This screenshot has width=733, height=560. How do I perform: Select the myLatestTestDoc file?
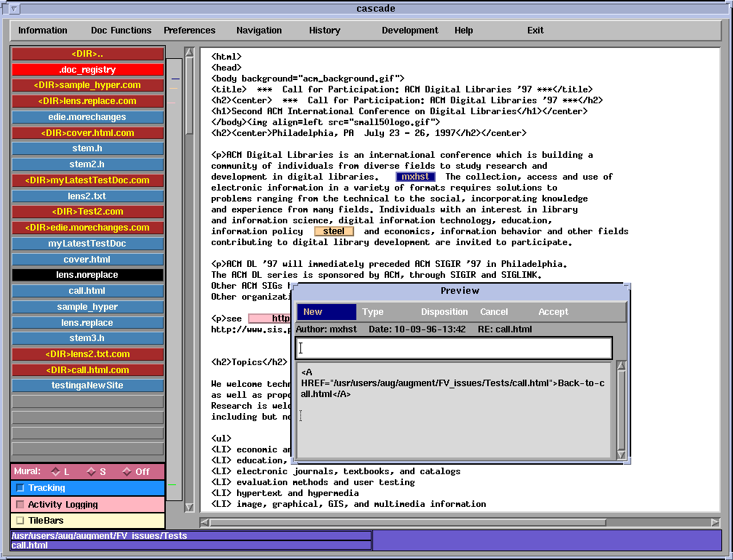point(87,244)
